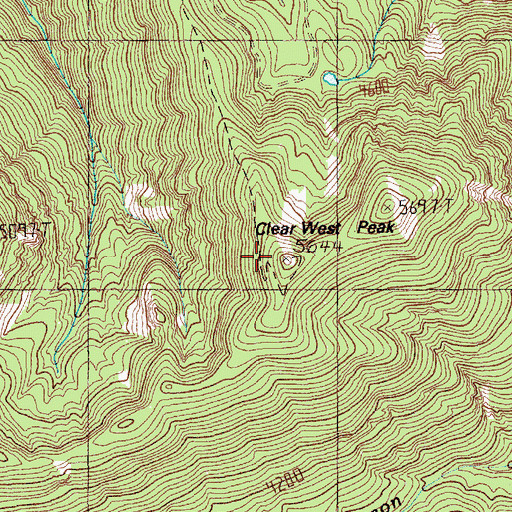Click the Clear West Peak label

click(325, 228)
